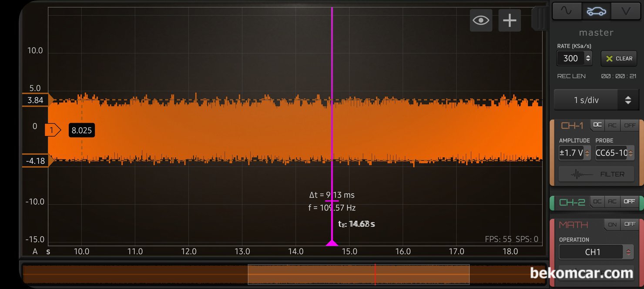
Task: Click the CH-2 channel label
Action: [x=572, y=202]
